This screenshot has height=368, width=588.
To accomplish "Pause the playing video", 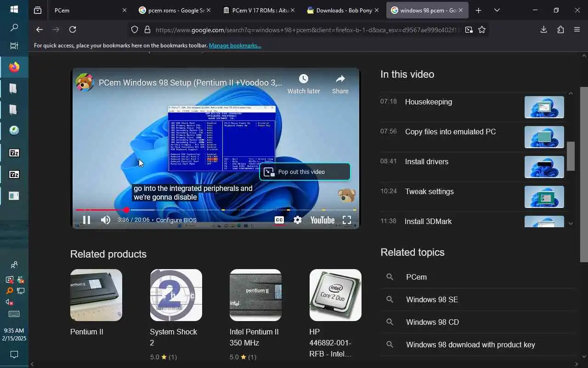I will [86, 220].
